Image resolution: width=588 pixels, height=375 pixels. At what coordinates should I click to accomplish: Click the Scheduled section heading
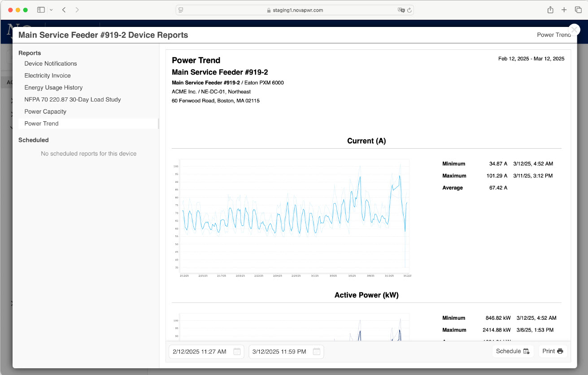(x=33, y=140)
